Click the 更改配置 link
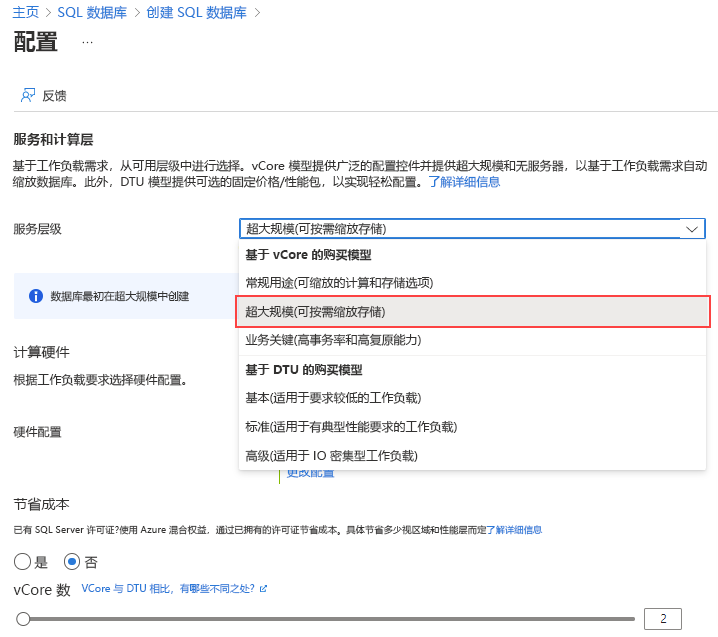Screen dimensions: 718x637 tap(310, 474)
